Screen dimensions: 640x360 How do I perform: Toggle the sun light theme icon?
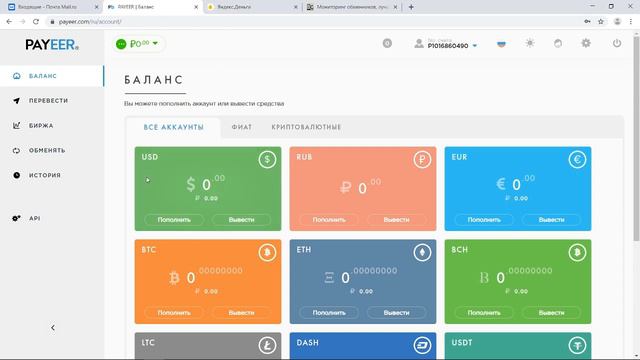[530, 43]
